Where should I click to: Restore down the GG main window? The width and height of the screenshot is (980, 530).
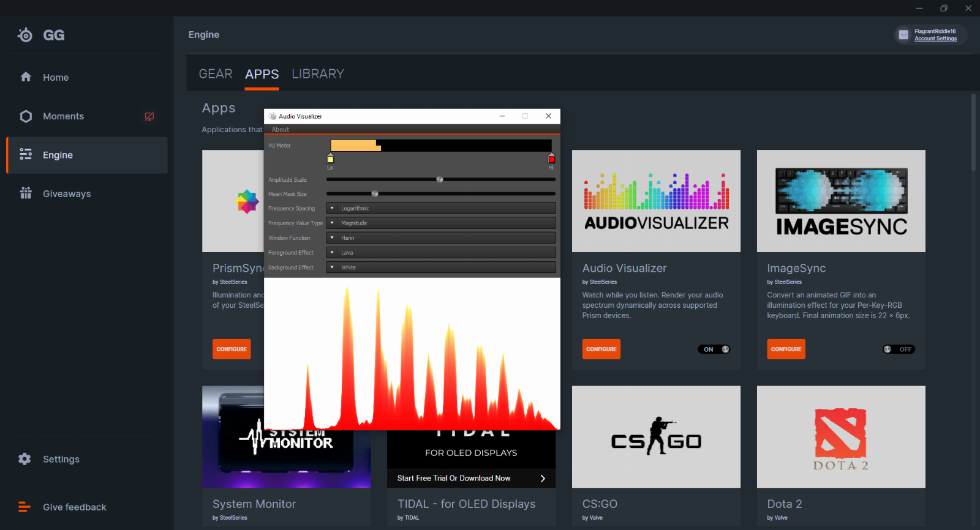(x=944, y=8)
